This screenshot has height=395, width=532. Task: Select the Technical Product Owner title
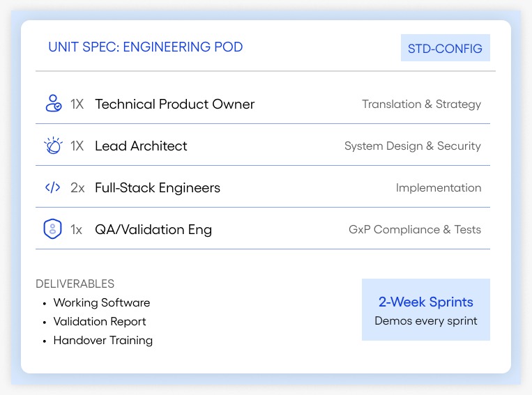pos(174,104)
